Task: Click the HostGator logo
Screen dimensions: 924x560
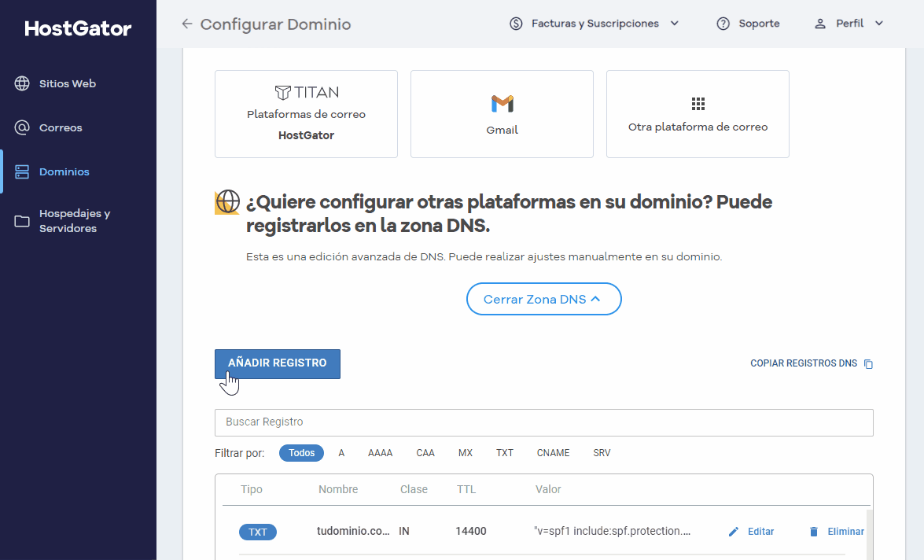Action: [78, 28]
